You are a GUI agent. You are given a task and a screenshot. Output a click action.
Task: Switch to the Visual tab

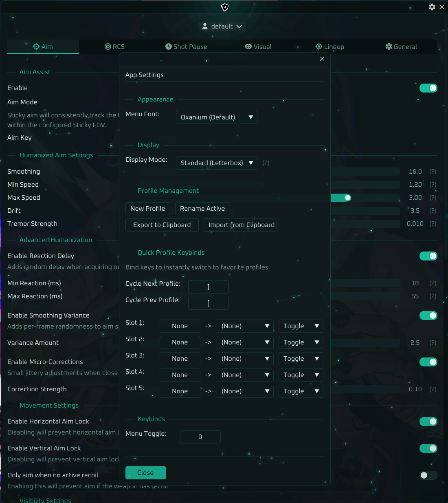click(258, 46)
